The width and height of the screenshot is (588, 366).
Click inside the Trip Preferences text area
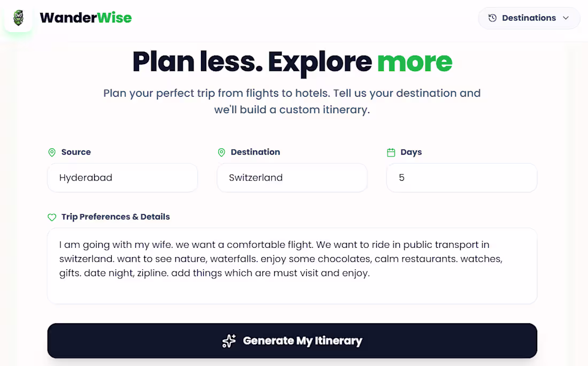coord(292,266)
